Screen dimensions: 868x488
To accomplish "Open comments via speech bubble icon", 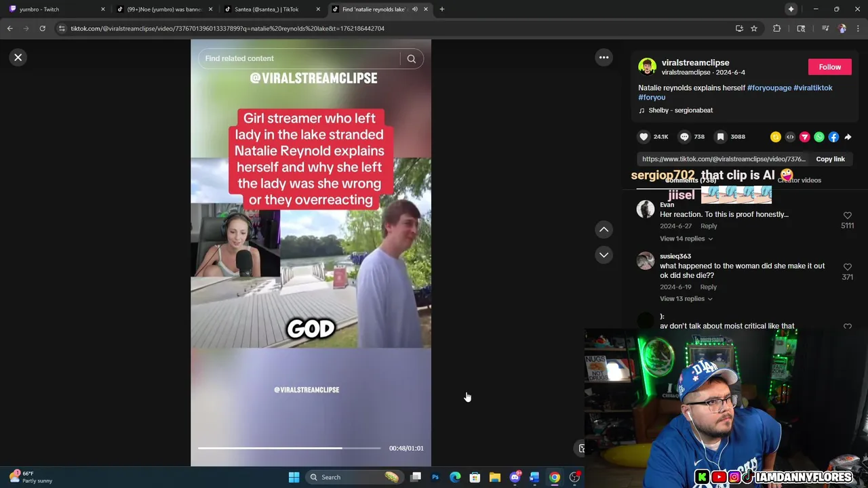I will pyautogui.click(x=684, y=137).
